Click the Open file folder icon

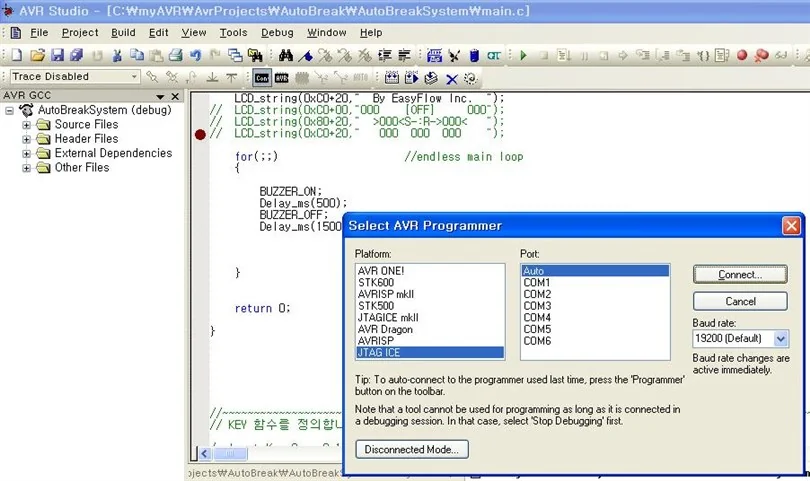[37, 55]
